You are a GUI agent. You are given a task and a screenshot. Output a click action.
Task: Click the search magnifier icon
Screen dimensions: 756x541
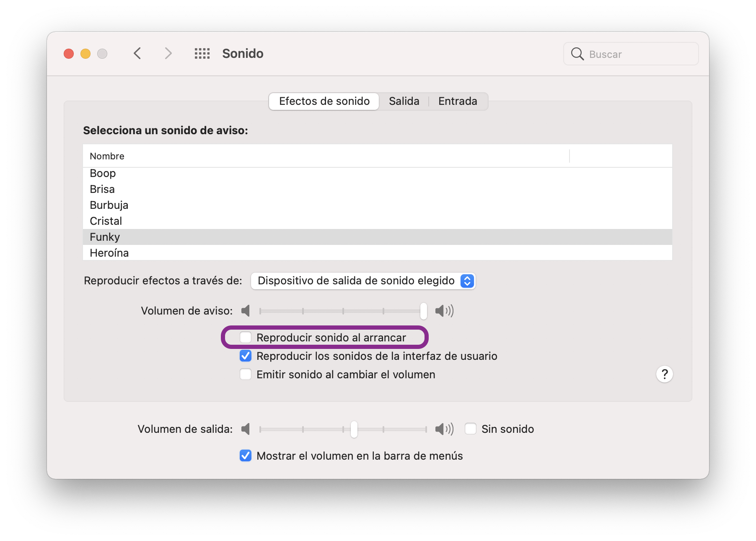[x=578, y=54]
